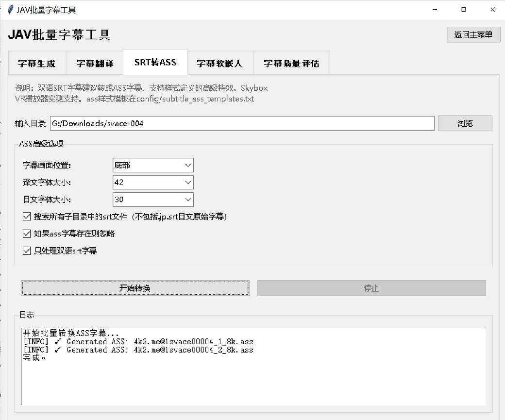This screenshot has width=505, height=420.
Task: Click log line 开始批量转换ASS字幕...
Action: (71, 333)
